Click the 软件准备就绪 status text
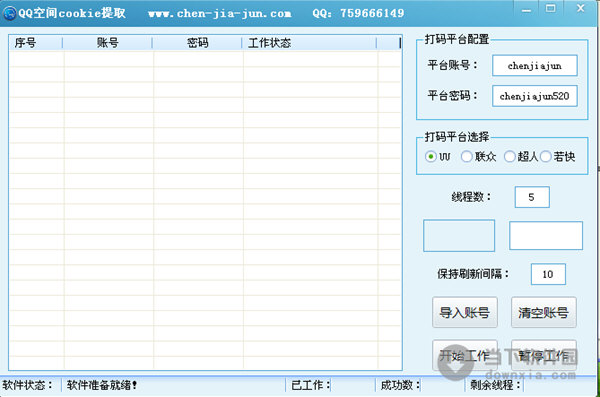The width and height of the screenshot is (600, 397). point(102,385)
